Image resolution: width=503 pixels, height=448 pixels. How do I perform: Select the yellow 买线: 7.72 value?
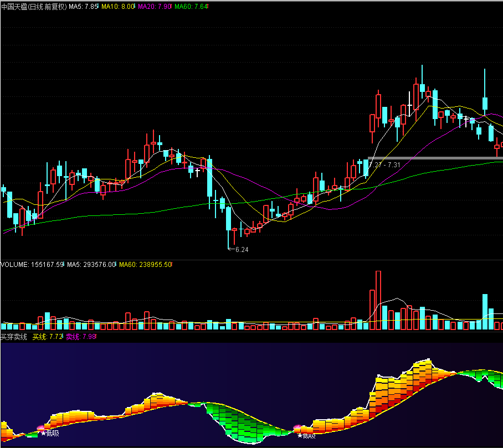pos(48,337)
